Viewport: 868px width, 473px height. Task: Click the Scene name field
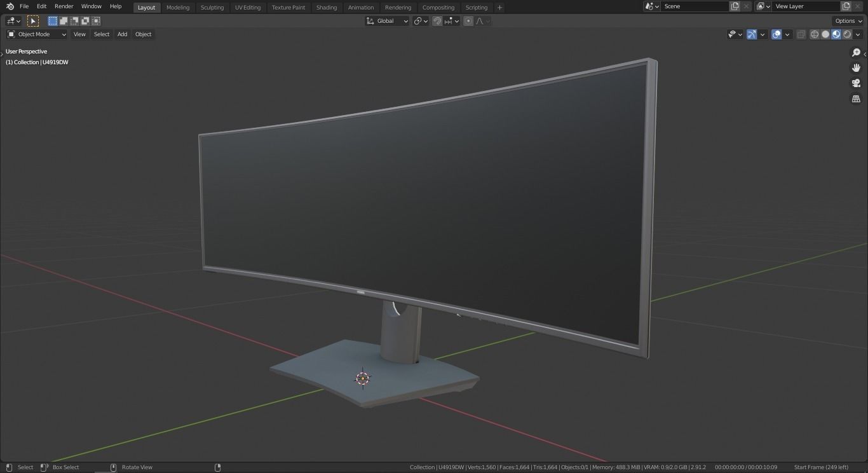click(x=695, y=6)
